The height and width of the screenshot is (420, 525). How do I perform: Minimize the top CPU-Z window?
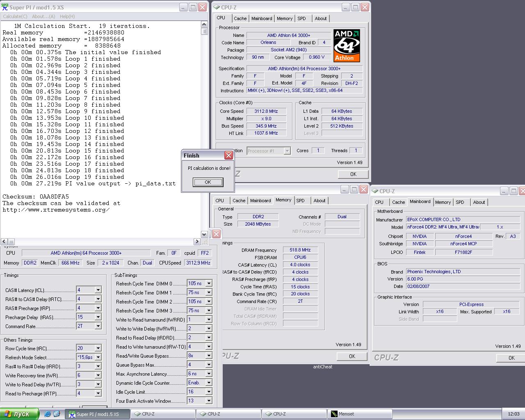346,7
